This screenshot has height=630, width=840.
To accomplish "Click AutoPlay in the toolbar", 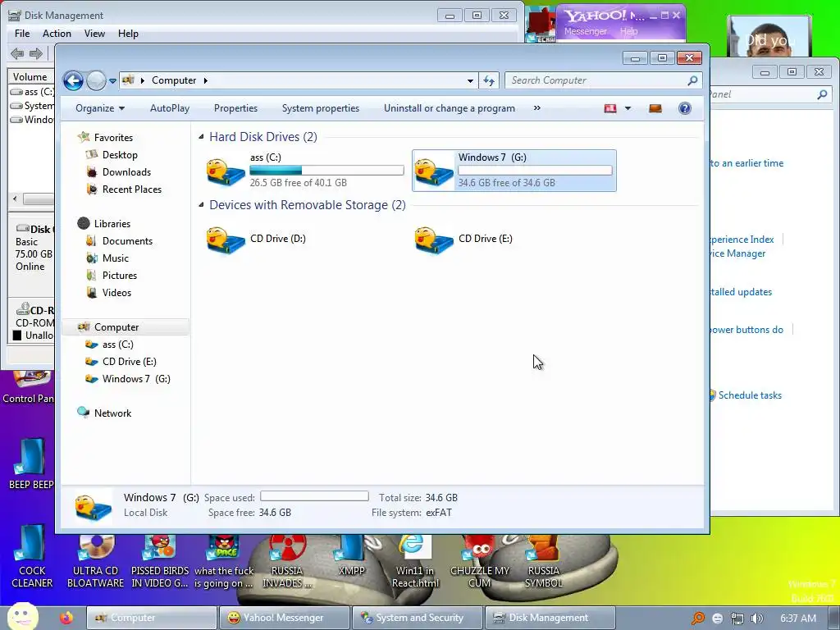I will (x=170, y=108).
